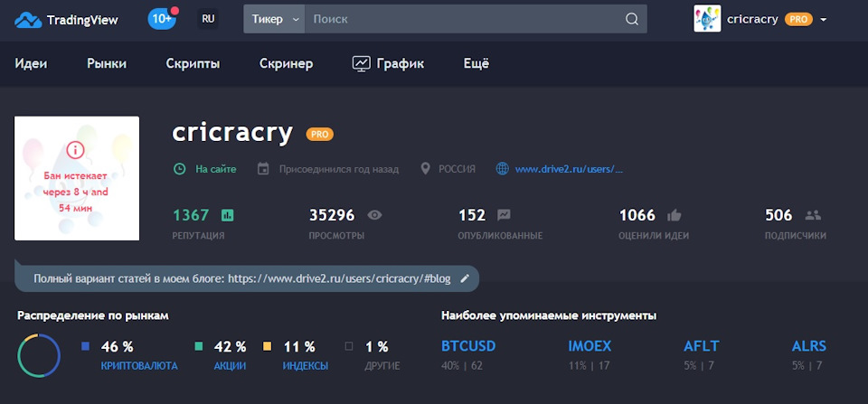Screen dimensions: 868x404
Task: Click the PRO badge in header
Action: [x=798, y=19]
